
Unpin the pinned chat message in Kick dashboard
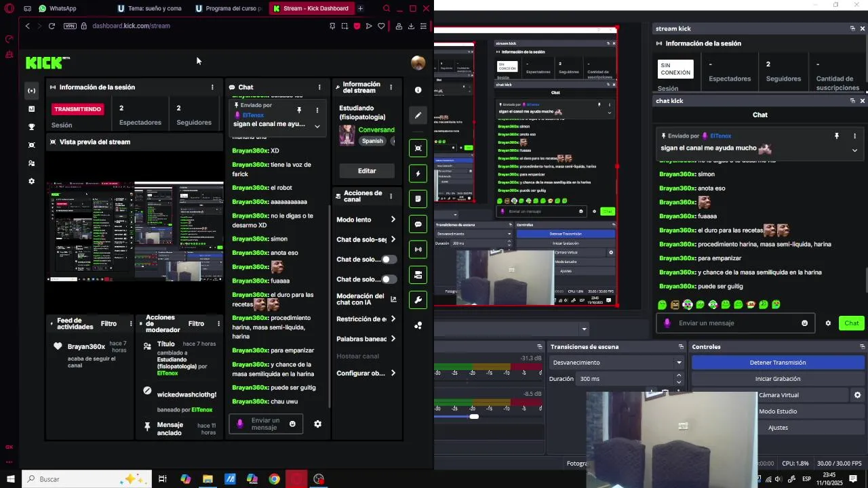pyautogui.click(x=299, y=110)
